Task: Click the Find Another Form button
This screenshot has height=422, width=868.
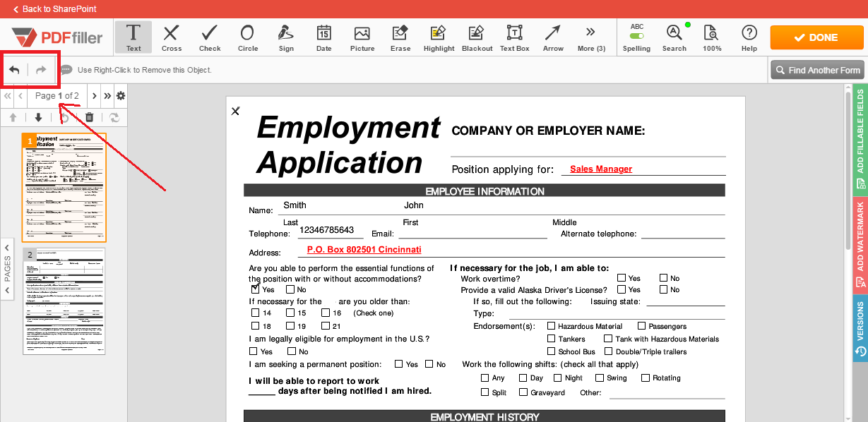Action: point(817,70)
